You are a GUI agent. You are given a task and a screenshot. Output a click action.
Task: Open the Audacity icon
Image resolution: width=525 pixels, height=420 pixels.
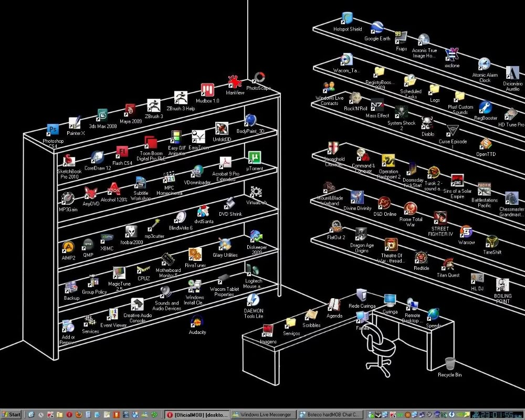click(197, 321)
